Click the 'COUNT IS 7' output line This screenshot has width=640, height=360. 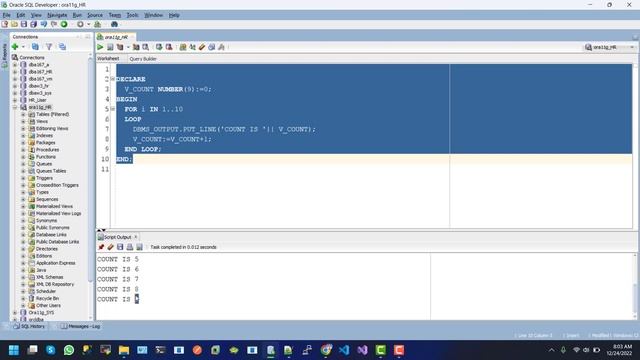point(118,279)
